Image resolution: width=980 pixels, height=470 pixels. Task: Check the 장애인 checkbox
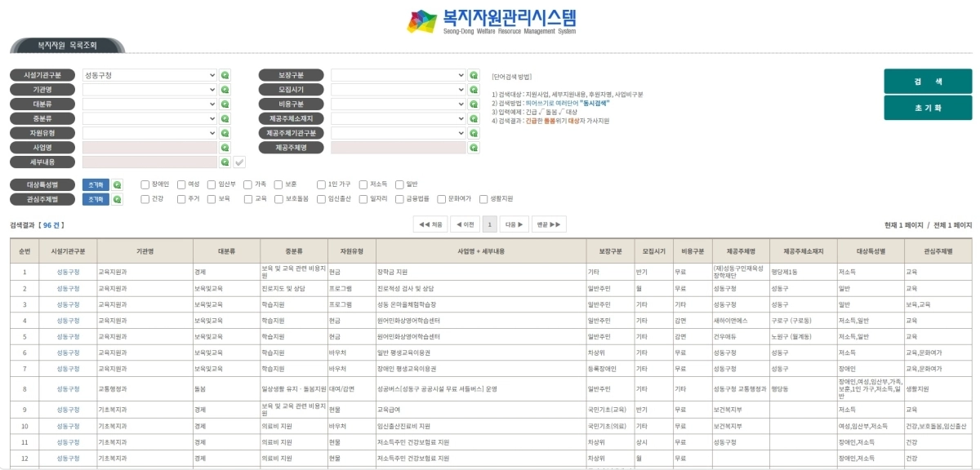(x=145, y=184)
